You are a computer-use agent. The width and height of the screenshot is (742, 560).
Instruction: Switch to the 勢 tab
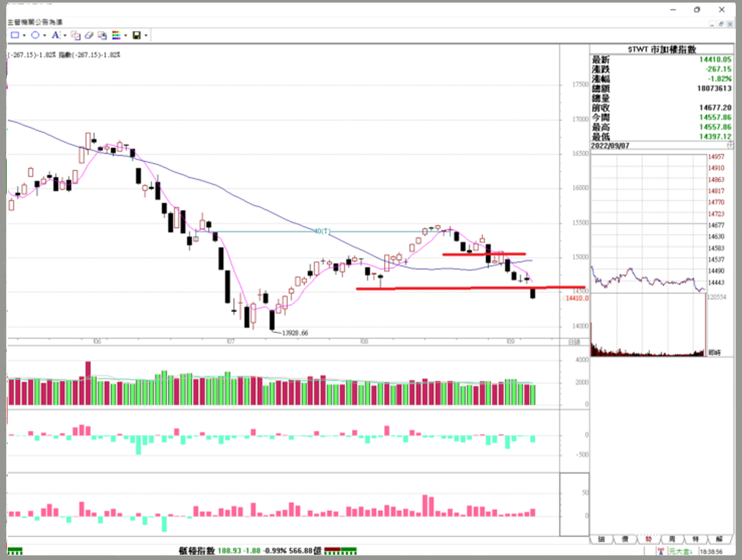point(649,539)
